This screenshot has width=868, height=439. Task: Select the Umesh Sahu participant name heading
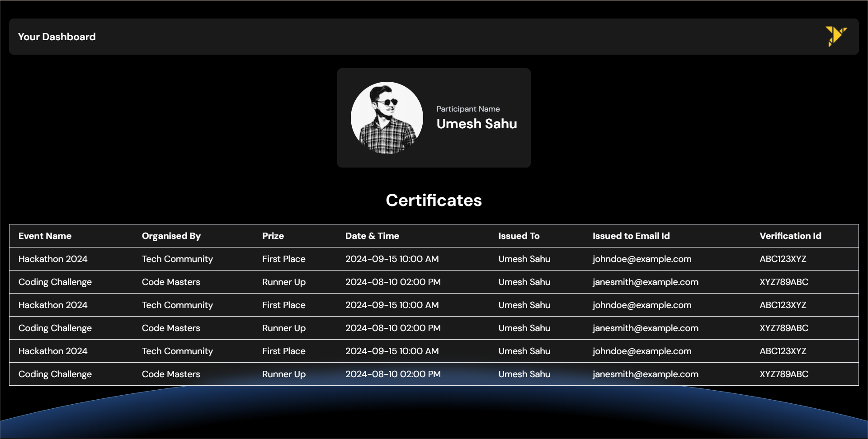pos(476,124)
